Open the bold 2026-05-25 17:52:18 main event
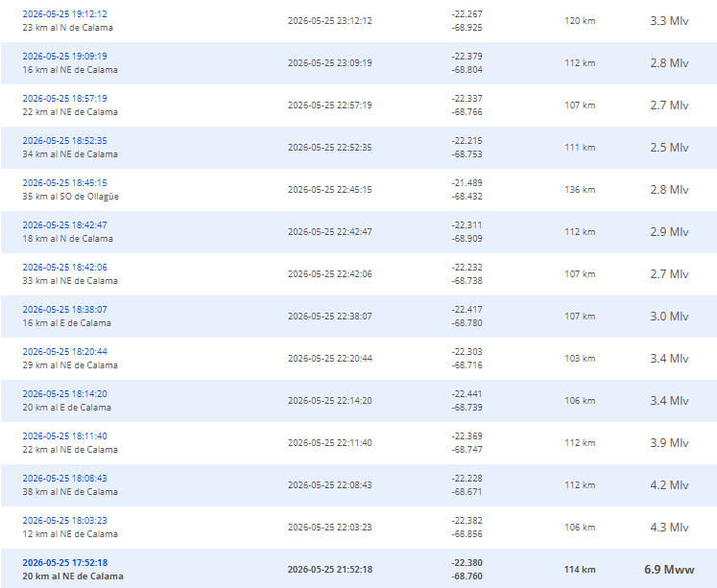Viewport: 717px width, 588px height. point(65,563)
